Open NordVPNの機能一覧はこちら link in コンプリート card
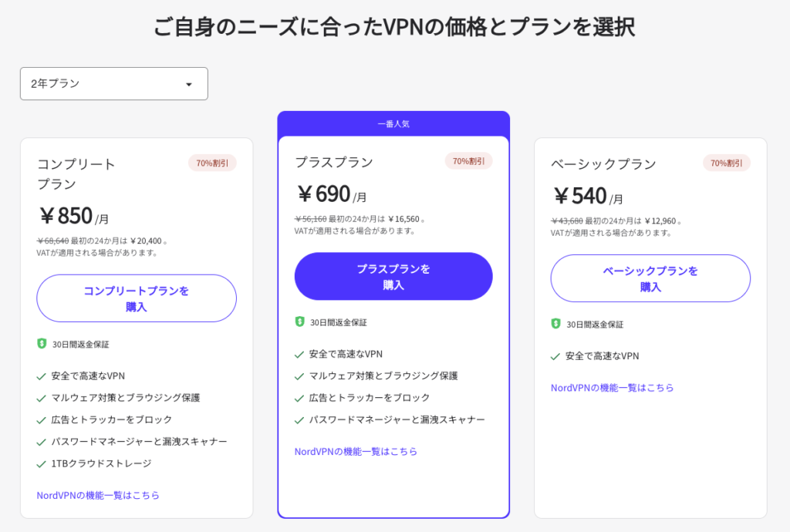 (98, 495)
